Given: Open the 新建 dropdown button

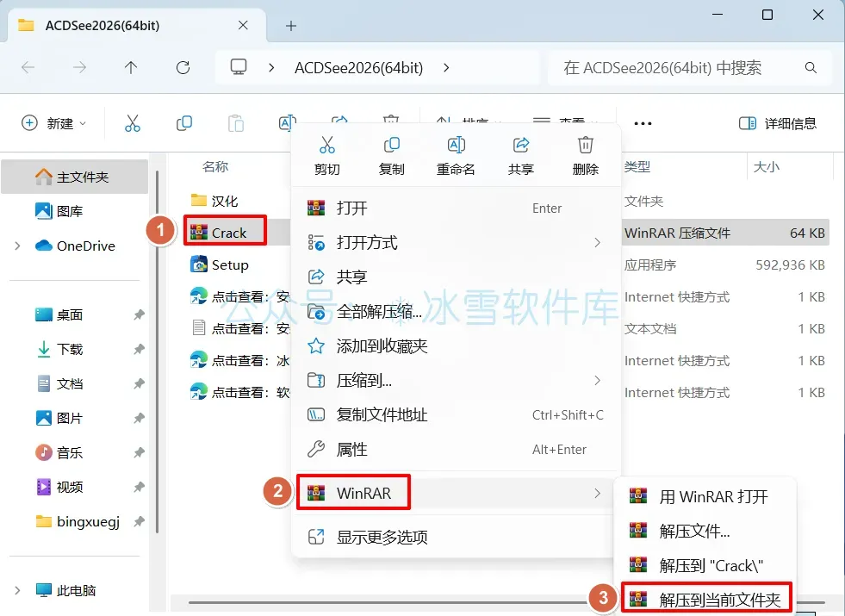Looking at the screenshot, I should [x=53, y=123].
